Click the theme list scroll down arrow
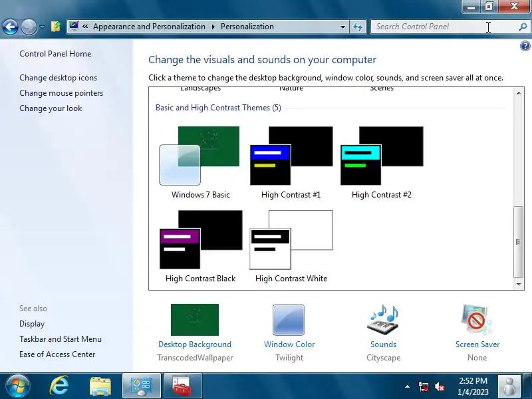The height and width of the screenshot is (399, 532). pos(519,285)
